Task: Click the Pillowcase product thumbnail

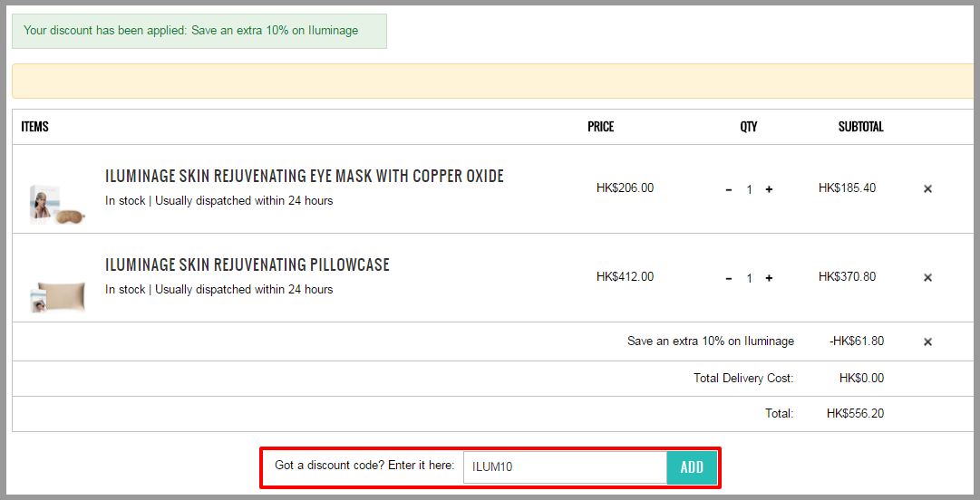Action: [x=57, y=296]
